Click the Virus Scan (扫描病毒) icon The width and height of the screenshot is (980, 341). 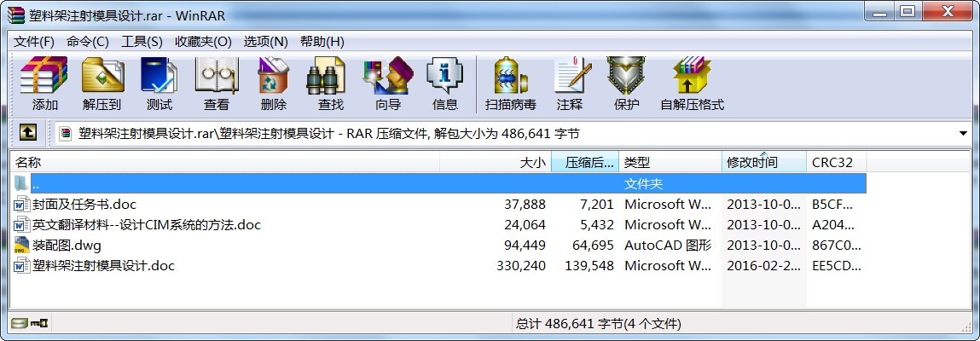coord(510,76)
